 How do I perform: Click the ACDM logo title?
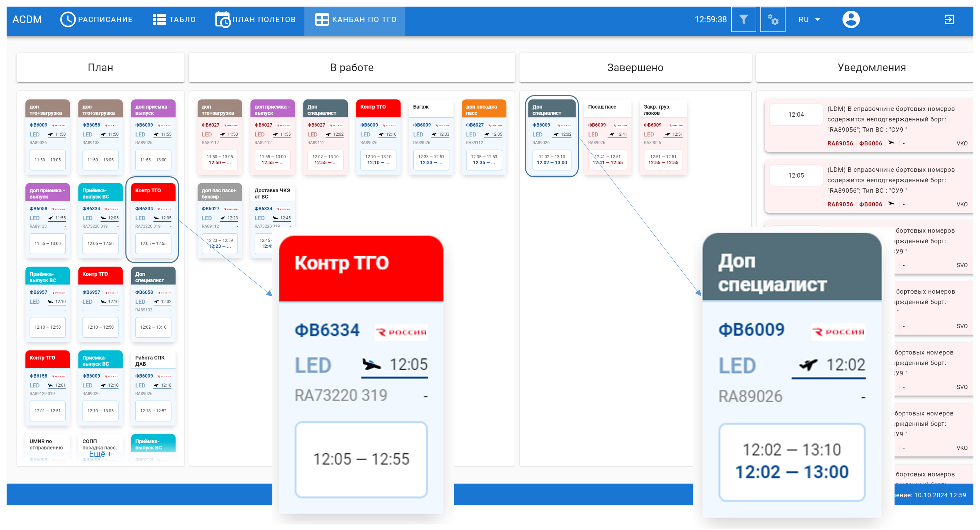pyautogui.click(x=27, y=19)
